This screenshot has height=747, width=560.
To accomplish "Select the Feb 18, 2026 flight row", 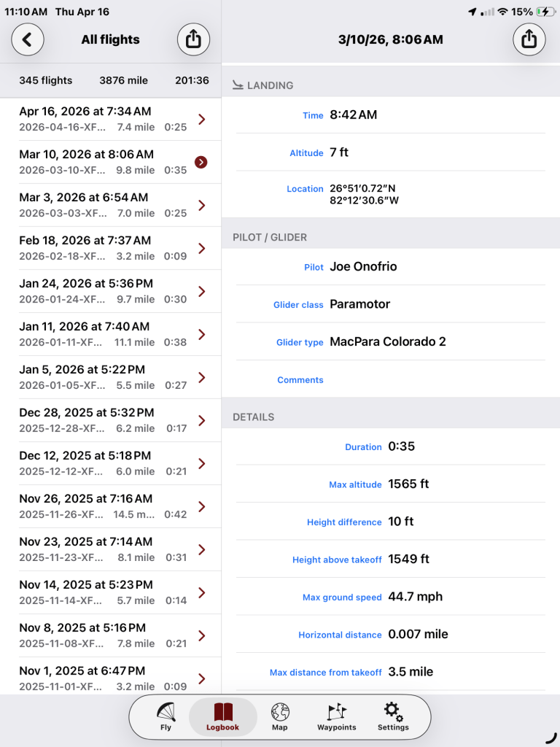I will (102, 248).
